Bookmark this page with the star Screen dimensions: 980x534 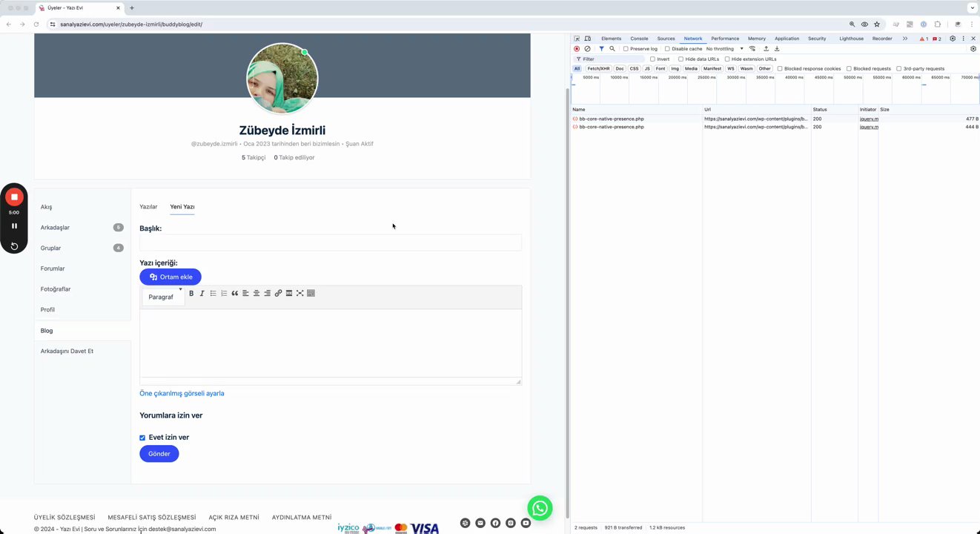coord(877,24)
